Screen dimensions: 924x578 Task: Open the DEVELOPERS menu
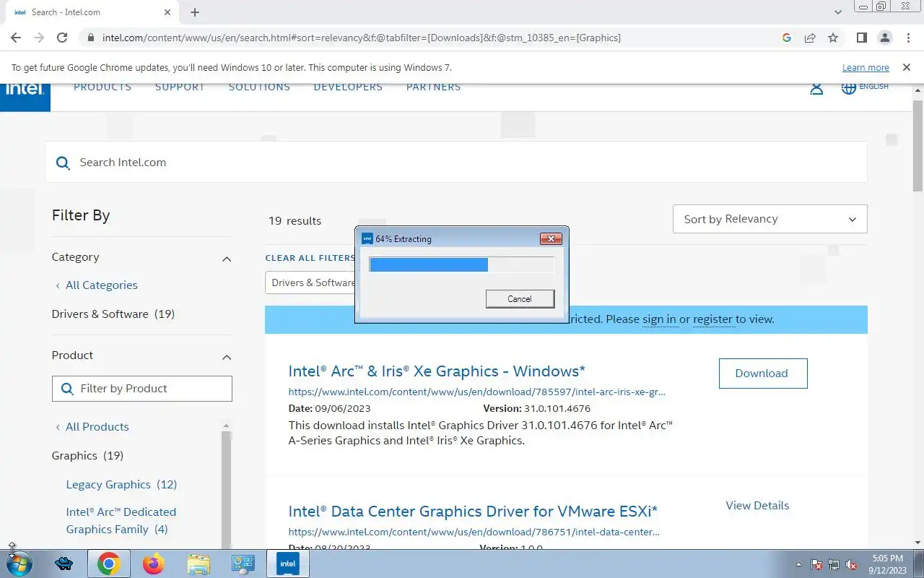(x=348, y=87)
